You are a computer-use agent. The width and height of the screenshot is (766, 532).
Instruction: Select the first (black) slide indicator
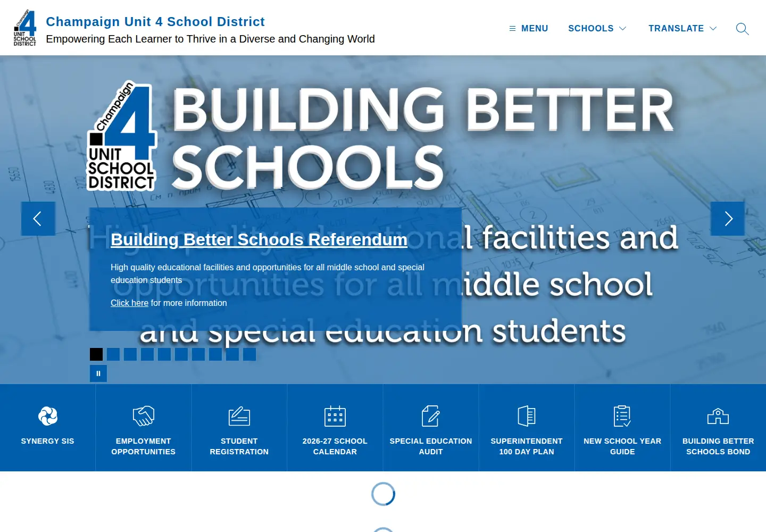click(x=96, y=354)
